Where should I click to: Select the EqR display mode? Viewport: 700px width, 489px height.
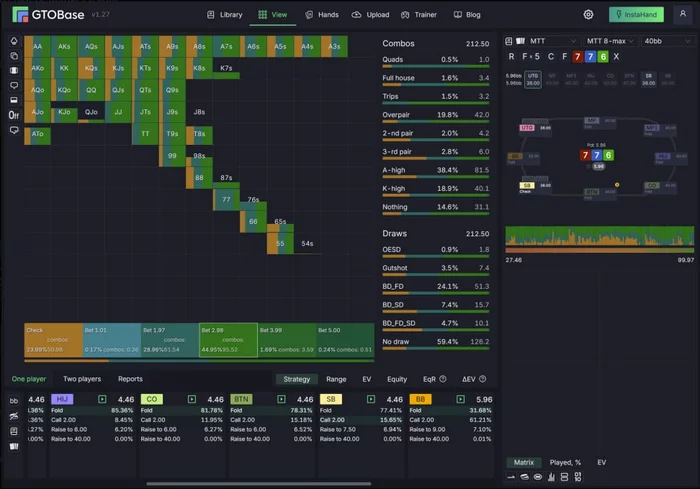[x=429, y=379]
